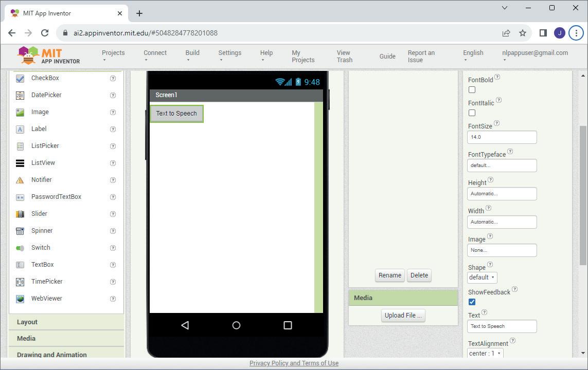Select the ListPicker component icon
The width and height of the screenshot is (588, 370).
[20, 146]
